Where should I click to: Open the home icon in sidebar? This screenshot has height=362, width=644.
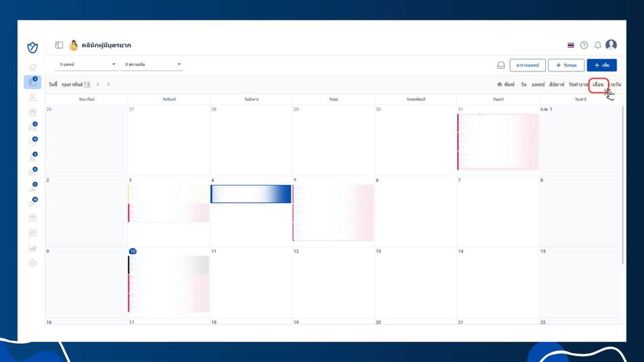coord(32,67)
